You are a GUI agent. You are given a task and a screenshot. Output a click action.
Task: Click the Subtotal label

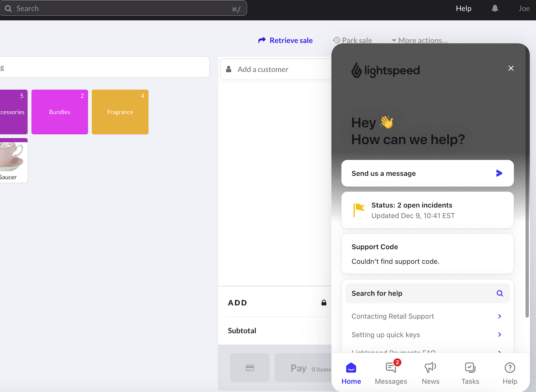point(242,331)
